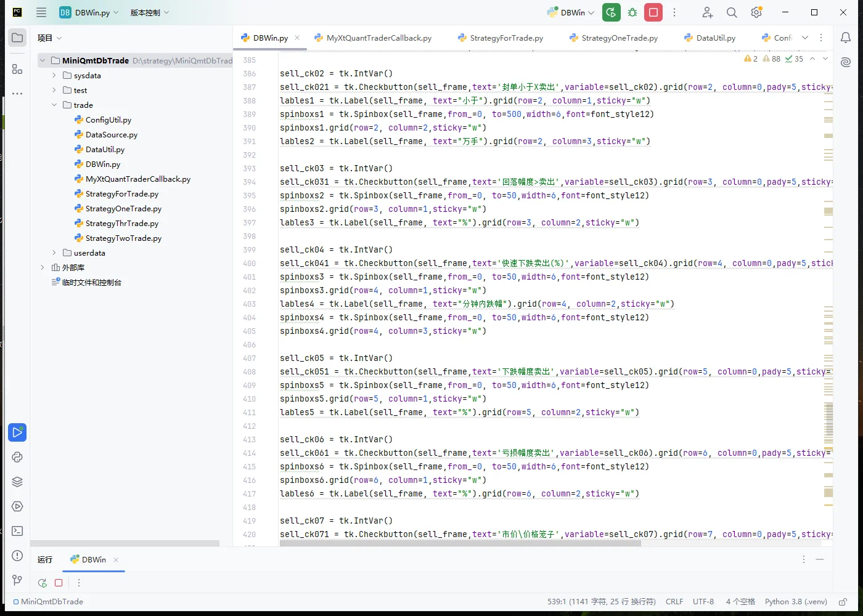Rerun the DBWin configuration from the toolbar
The width and height of the screenshot is (863, 616).
[611, 12]
